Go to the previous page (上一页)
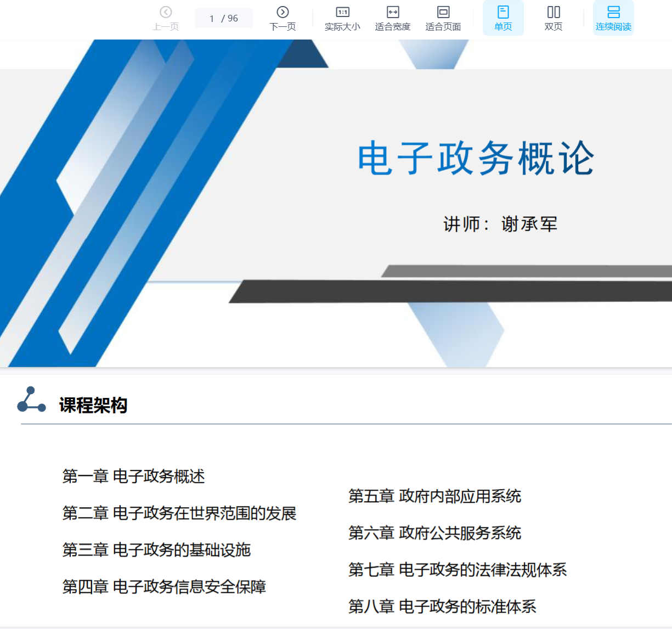The height and width of the screenshot is (629, 672). (x=166, y=18)
